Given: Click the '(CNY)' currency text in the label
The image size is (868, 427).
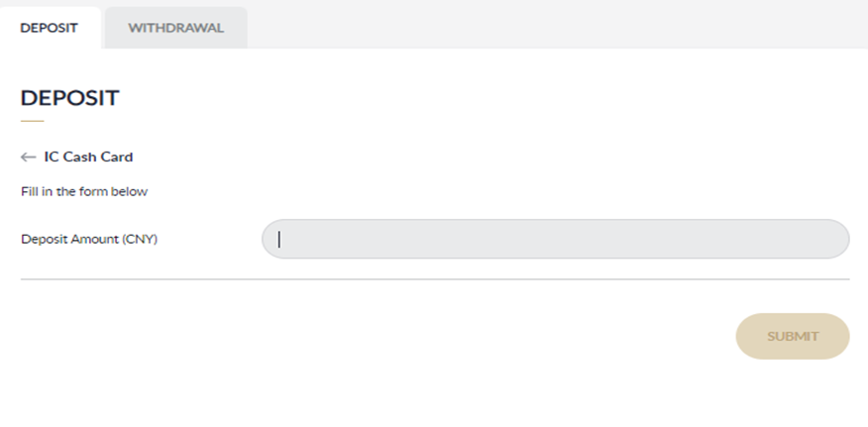Looking at the screenshot, I should pyautogui.click(x=140, y=239).
